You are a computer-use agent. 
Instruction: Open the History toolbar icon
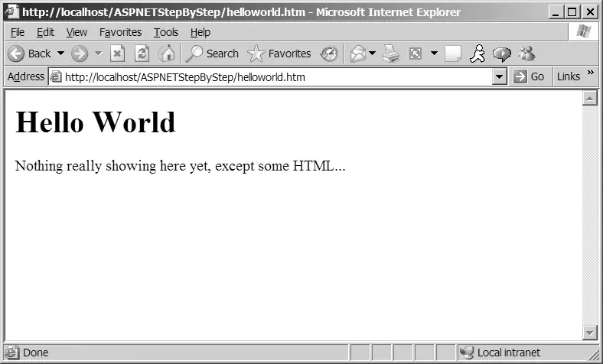(x=329, y=54)
